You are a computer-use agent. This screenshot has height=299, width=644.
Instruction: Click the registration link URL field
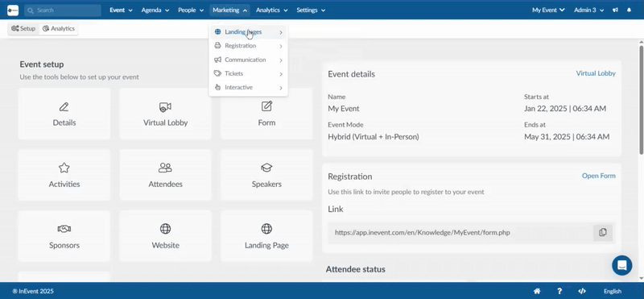pyautogui.click(x=460, y=233)
